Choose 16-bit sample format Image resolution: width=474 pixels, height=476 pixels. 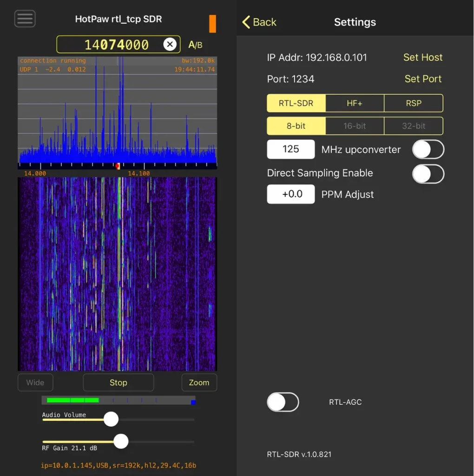pos(355,126)
